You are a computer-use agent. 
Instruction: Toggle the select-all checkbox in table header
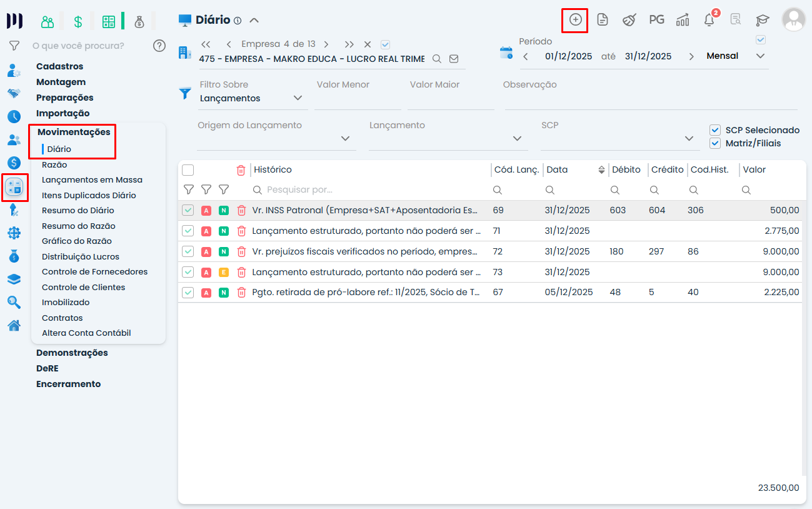point(188,170)
